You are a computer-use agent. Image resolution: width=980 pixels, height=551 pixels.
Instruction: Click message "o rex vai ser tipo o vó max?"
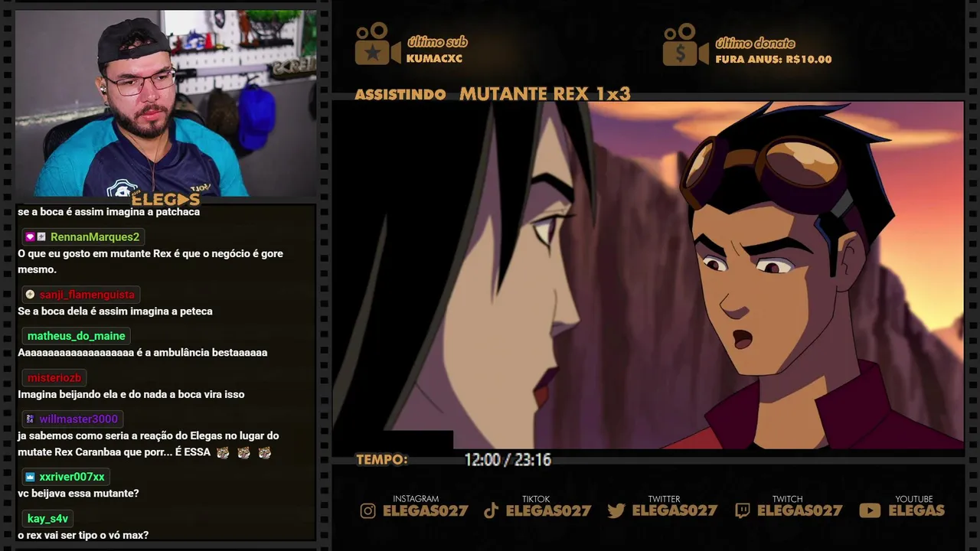(x=83, y=535)
